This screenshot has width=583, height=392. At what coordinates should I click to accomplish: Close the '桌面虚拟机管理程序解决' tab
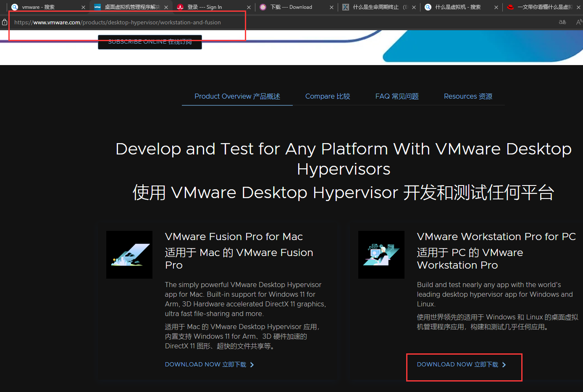click(166, 7)
